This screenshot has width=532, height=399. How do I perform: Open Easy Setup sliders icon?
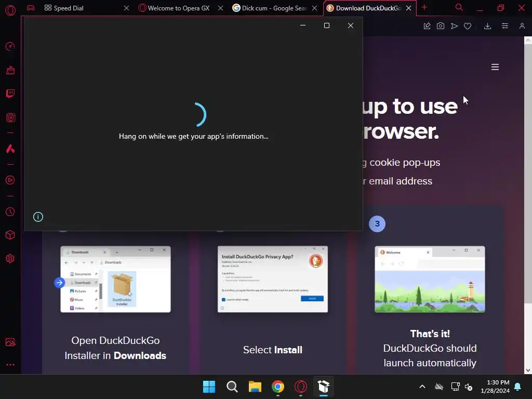(505, 26)
